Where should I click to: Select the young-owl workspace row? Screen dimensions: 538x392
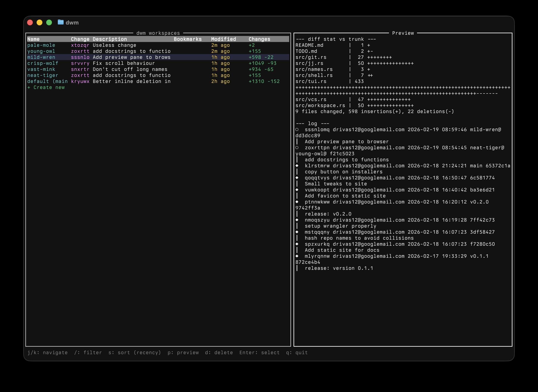click(x=158, y=51)
